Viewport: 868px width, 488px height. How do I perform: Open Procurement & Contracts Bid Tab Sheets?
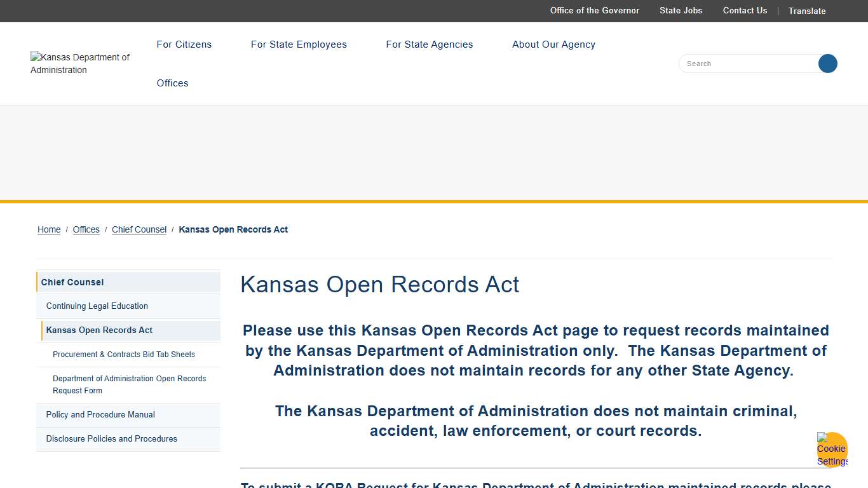tap(123, 354)
